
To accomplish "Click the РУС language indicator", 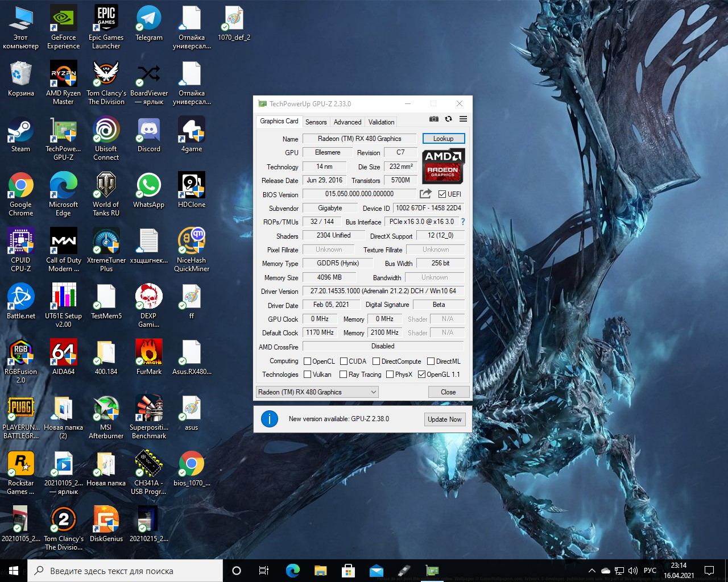I will [x=650, y=571].
